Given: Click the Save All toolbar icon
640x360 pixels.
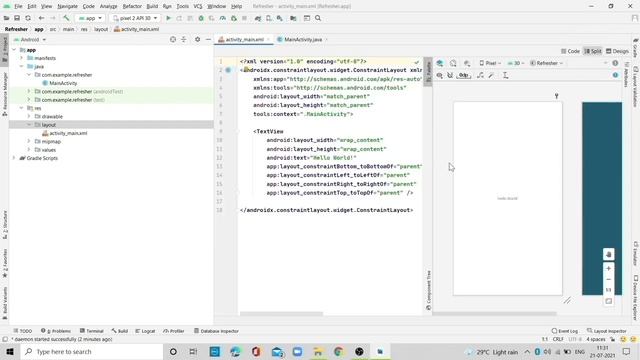Looking at the screenshot, I should pyautogui.click(x=17, y=18).
